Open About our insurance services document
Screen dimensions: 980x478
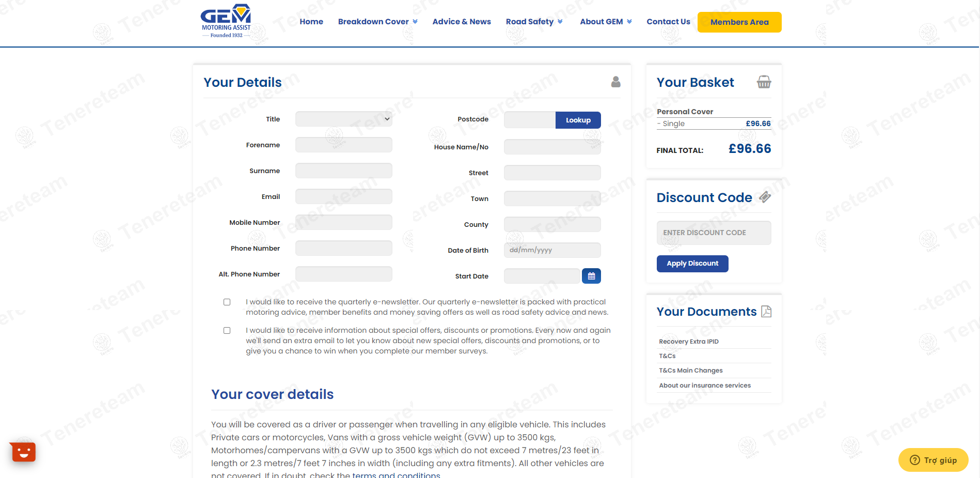point(705,386)
